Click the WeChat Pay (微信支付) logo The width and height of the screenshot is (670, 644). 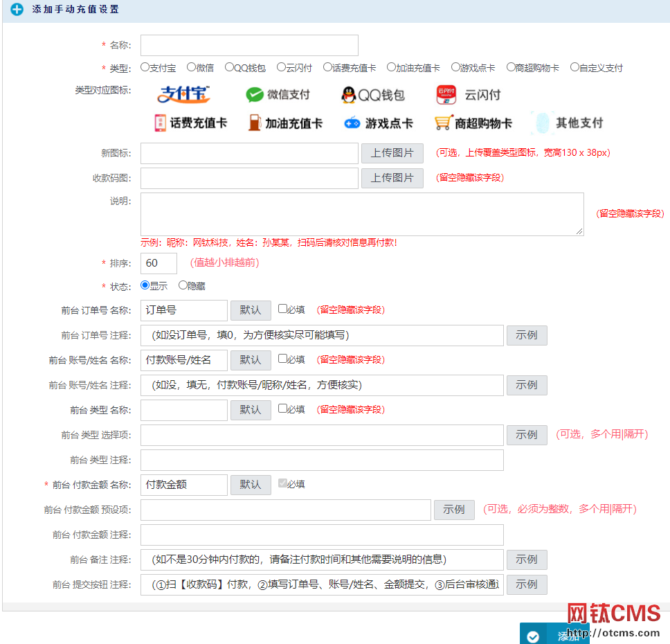(x=278, y=94)
